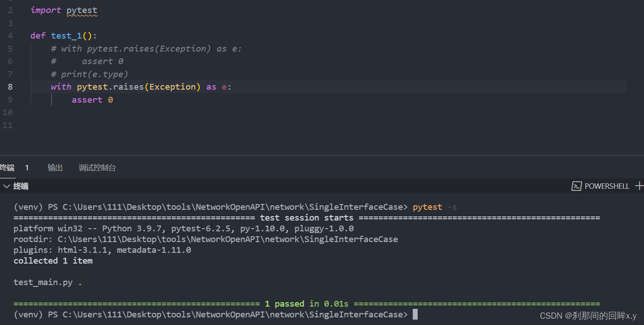The height and width of the screenshot is (325, 644).
Task: Click the '# print(e.type)' comment line
Action: [90, 74]
